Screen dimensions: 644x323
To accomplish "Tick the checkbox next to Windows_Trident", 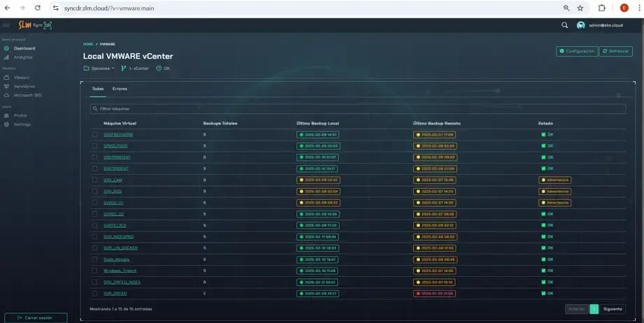I will pyautogui.click(x=94, y=271).
